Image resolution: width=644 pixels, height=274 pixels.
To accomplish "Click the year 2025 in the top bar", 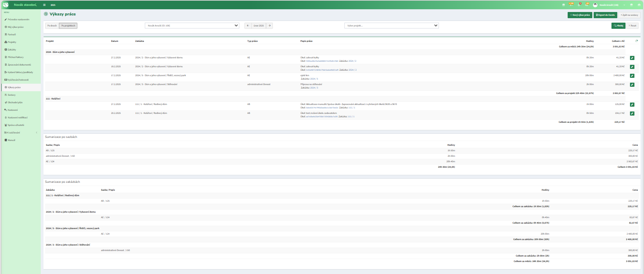I will point(53,5).
